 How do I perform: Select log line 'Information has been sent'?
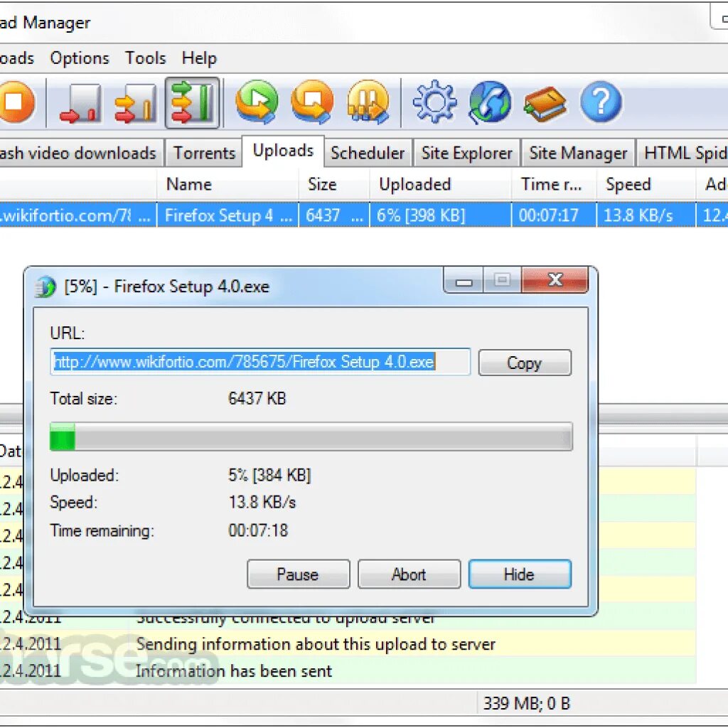point(233,671)
